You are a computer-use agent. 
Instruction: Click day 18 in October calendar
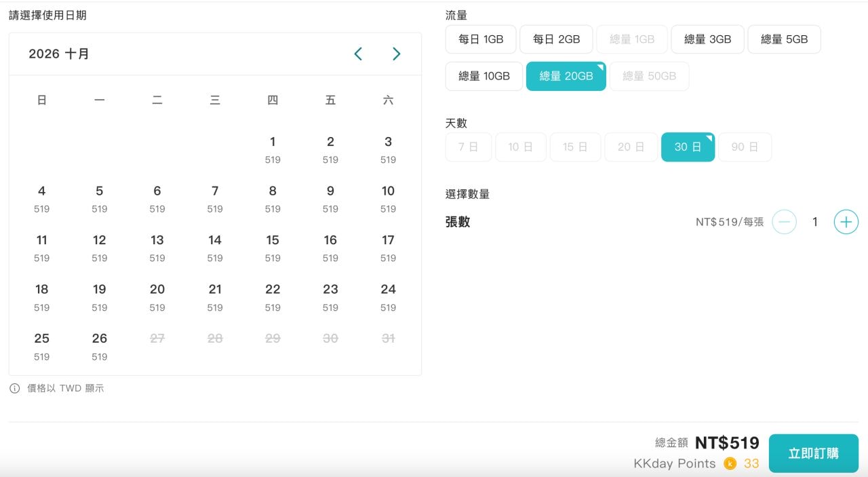click(42, 297)
